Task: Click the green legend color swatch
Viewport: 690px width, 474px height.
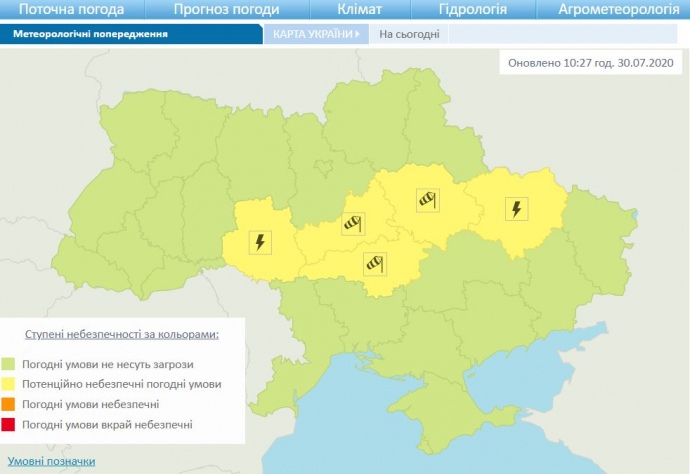Action: 16,364
